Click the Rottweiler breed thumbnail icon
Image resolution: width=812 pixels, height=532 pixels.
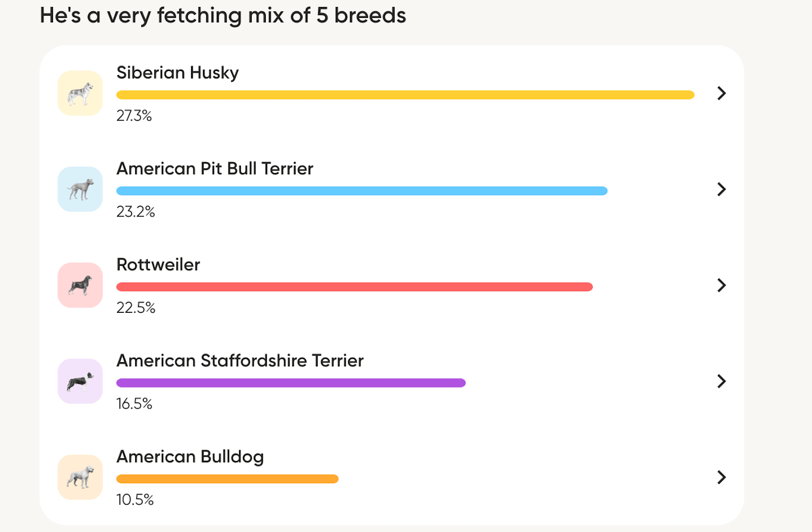coord(80,285)
